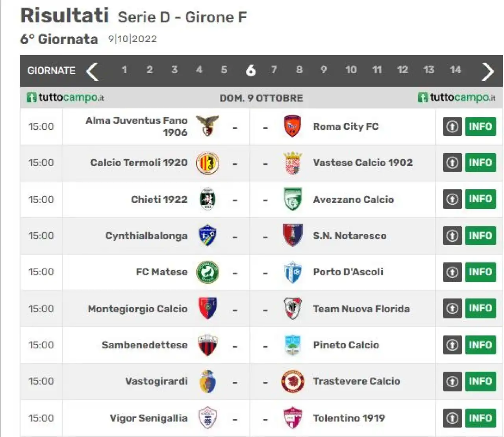Select the Vastese Calcio 1902 crest
504x437 pixels.
292,163
